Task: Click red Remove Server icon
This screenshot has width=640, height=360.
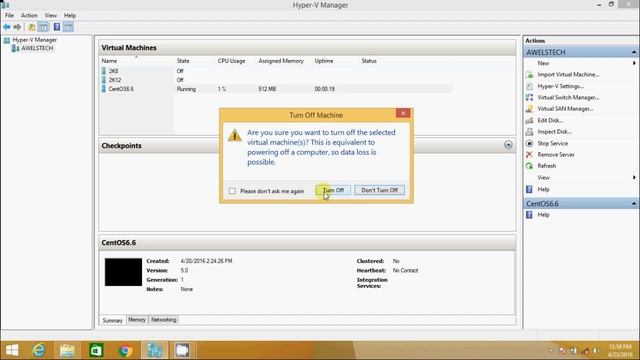Action: pos(529,155)
